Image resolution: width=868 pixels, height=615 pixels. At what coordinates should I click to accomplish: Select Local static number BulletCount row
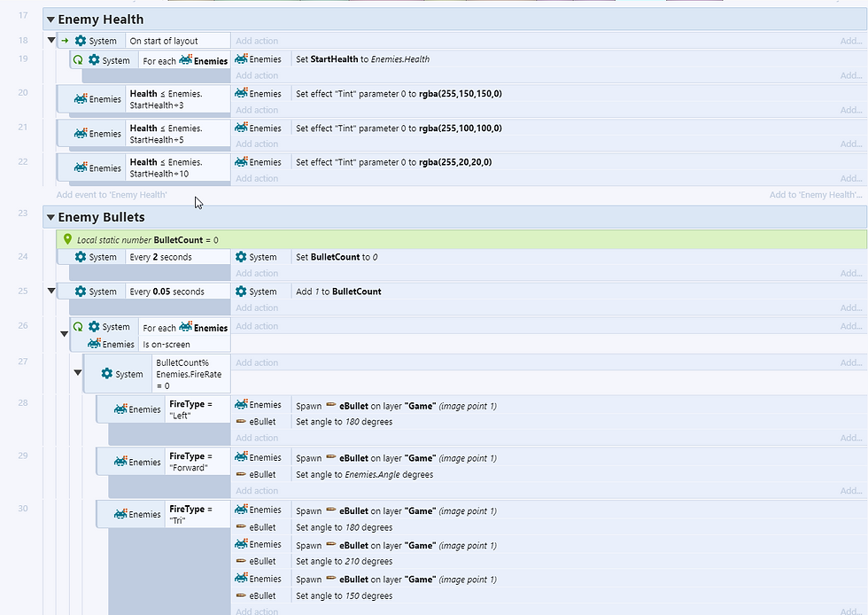(461, 239)
